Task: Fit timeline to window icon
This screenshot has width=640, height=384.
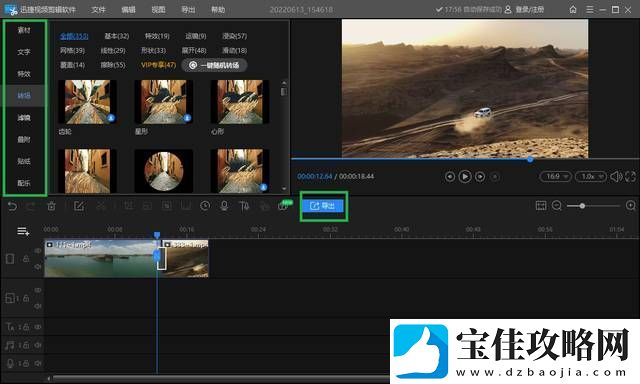Action: click(x=541, y=206)
